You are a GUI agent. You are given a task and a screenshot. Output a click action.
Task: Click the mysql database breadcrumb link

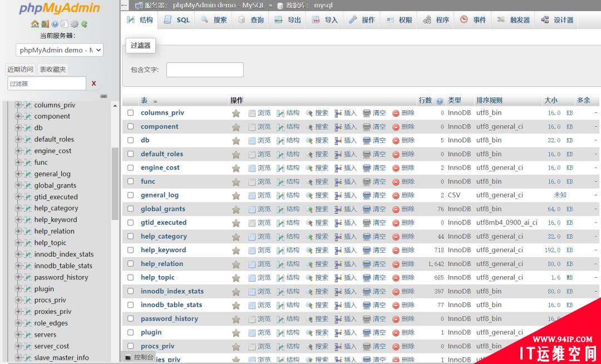[x=323, y=6]
